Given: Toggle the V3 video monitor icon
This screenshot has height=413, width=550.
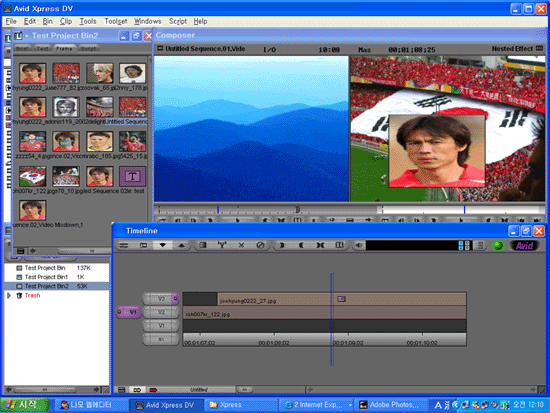Looking at the screenshot, I should [x=175, y=299].
